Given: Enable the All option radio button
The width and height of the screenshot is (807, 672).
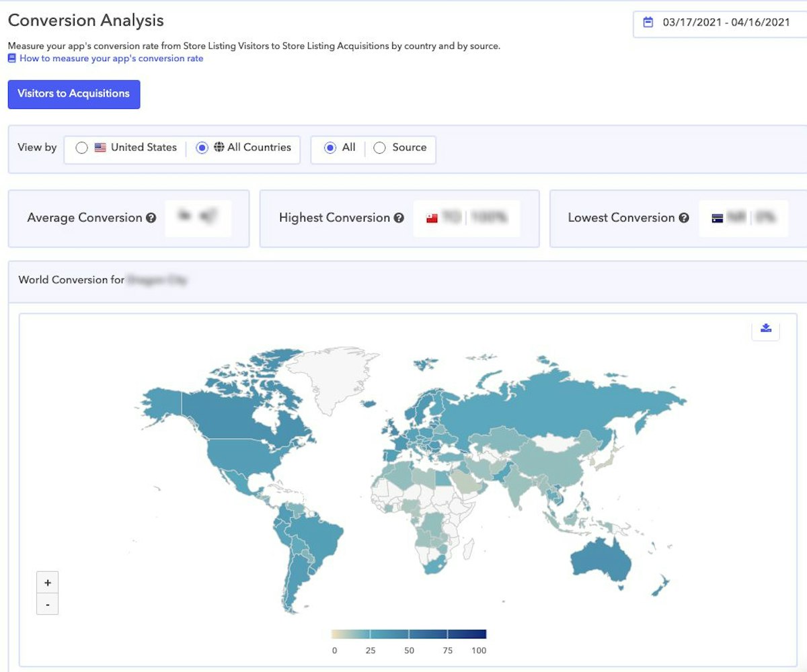Looking at the screenshot, I should (x=330, y=148).
